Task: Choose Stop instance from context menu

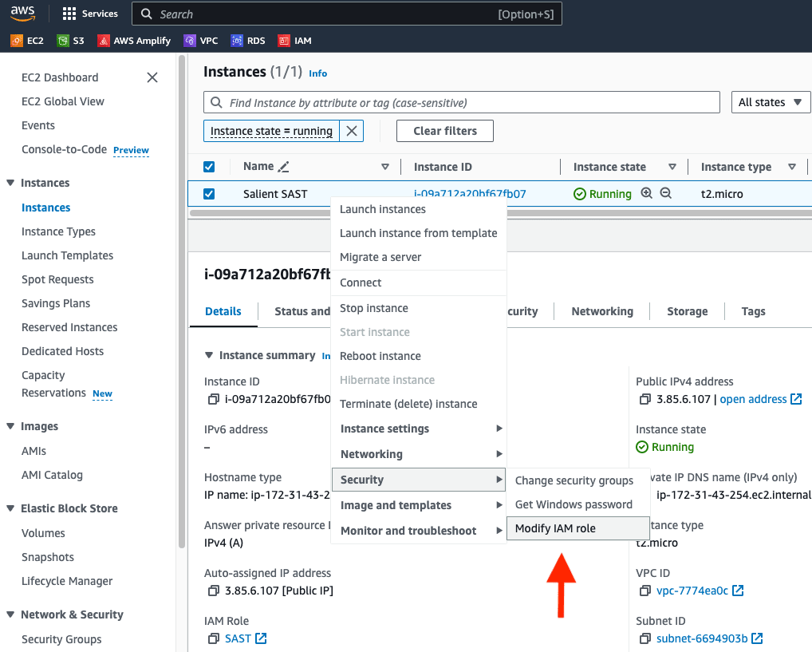Action: (419, 308)
